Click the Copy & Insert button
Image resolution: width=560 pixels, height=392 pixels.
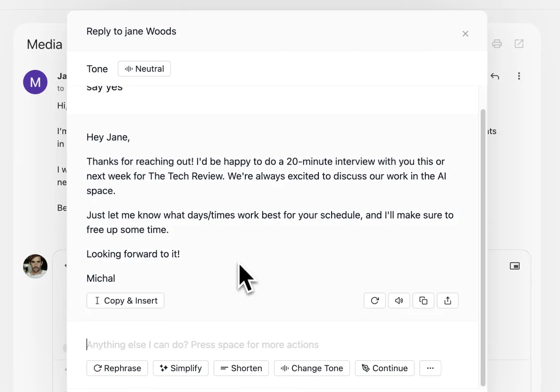click(125, 301)
